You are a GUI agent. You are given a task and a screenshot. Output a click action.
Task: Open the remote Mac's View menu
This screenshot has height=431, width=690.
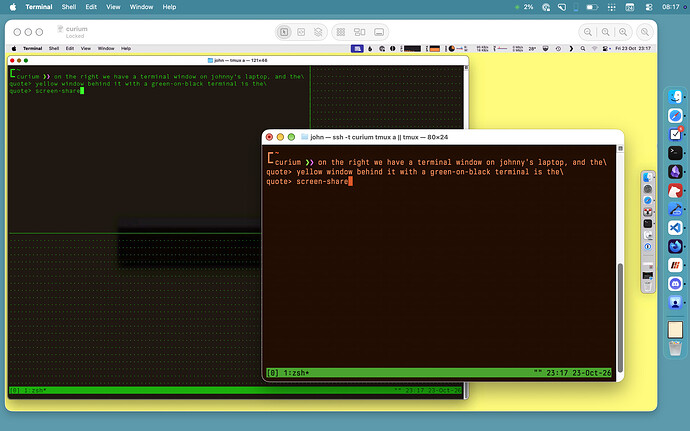point(86,48)
